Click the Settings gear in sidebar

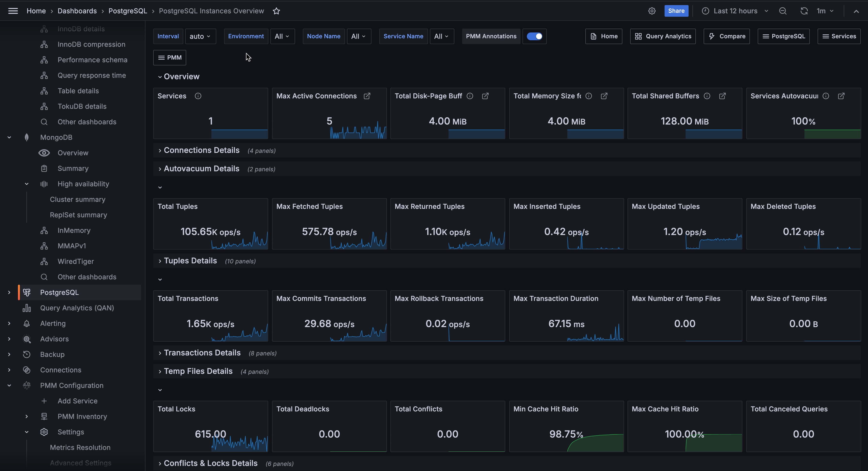(x=44, y=432)
